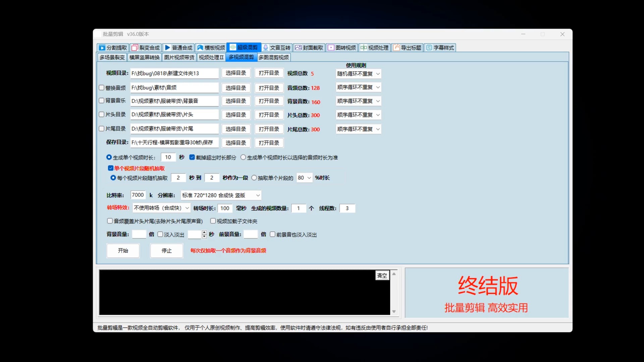Switch to 横屏竖屏转换 sub-tab
The height and width of the screenshot is (362, 644).
pos(145,57)
